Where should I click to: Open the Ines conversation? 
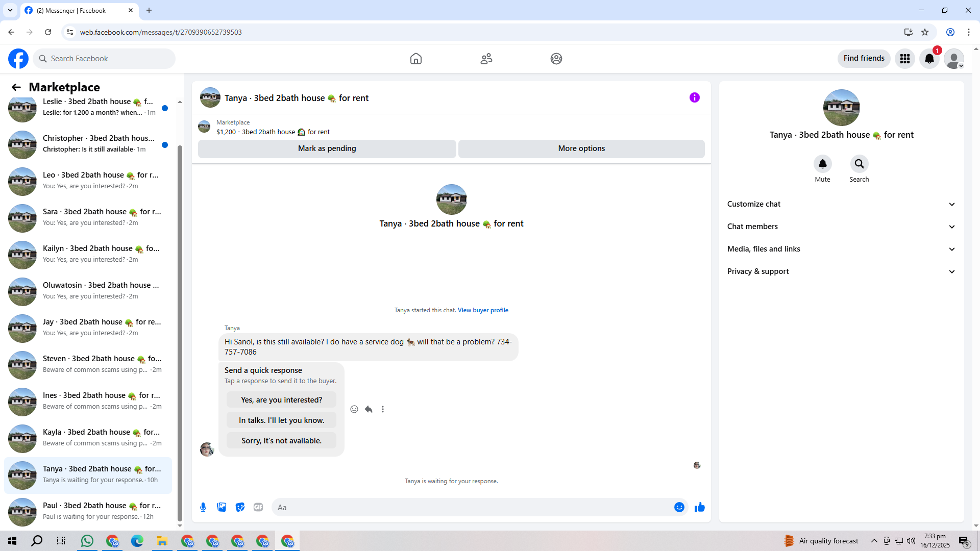click(88, 402)
